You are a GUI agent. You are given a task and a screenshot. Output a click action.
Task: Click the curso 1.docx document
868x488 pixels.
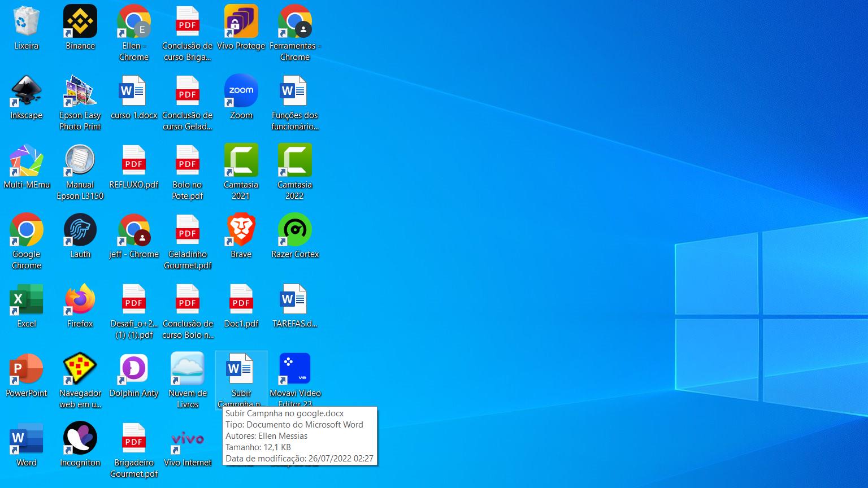[134, 91]
